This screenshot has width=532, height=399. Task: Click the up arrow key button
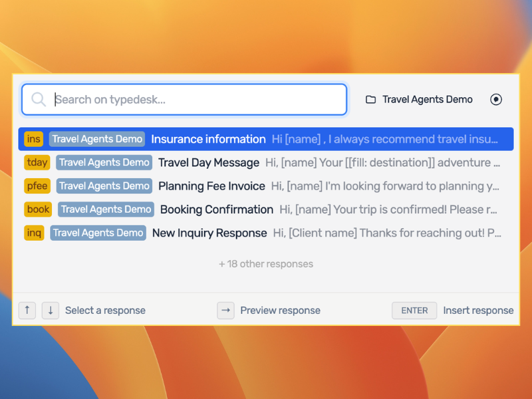coord(27,311)
